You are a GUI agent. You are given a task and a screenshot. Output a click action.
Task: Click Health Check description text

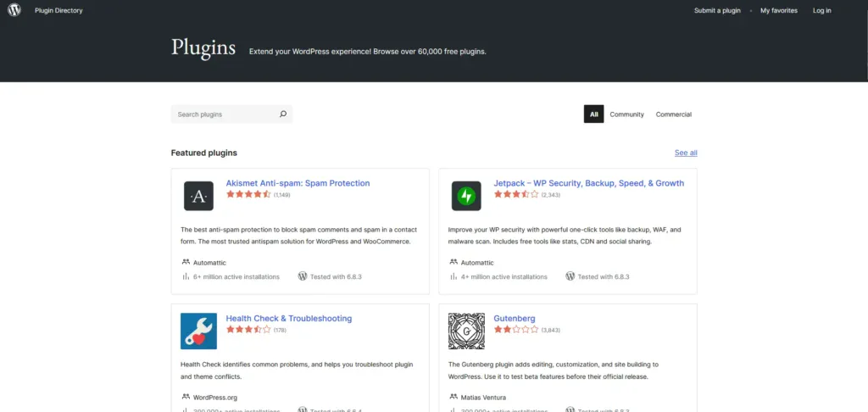tap(297, 370)
